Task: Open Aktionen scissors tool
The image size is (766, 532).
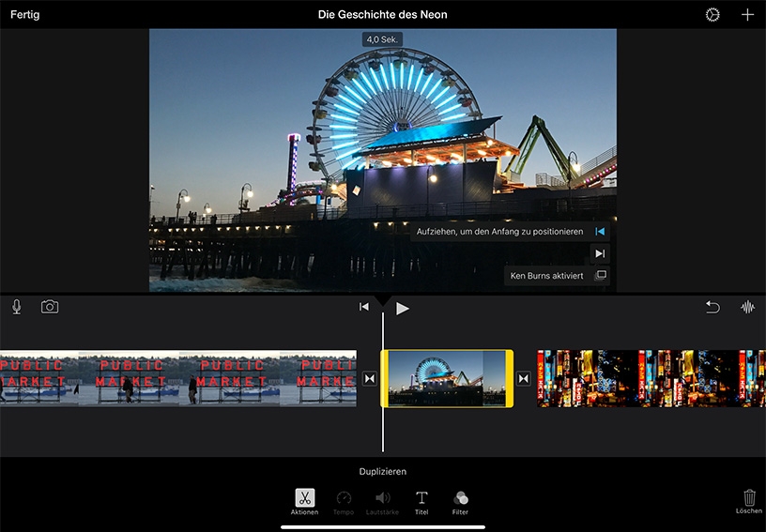Action: pyautogui.click(x=304, y=502)
